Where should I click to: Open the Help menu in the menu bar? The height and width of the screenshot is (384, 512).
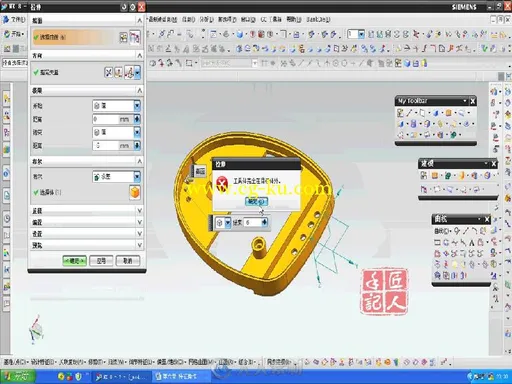click(x=294, y=19)
